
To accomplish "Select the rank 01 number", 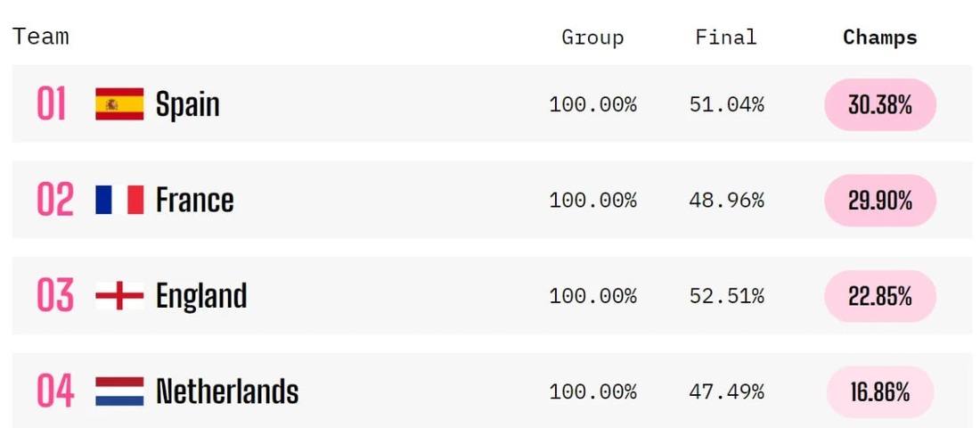I will [x=52, y=103].
